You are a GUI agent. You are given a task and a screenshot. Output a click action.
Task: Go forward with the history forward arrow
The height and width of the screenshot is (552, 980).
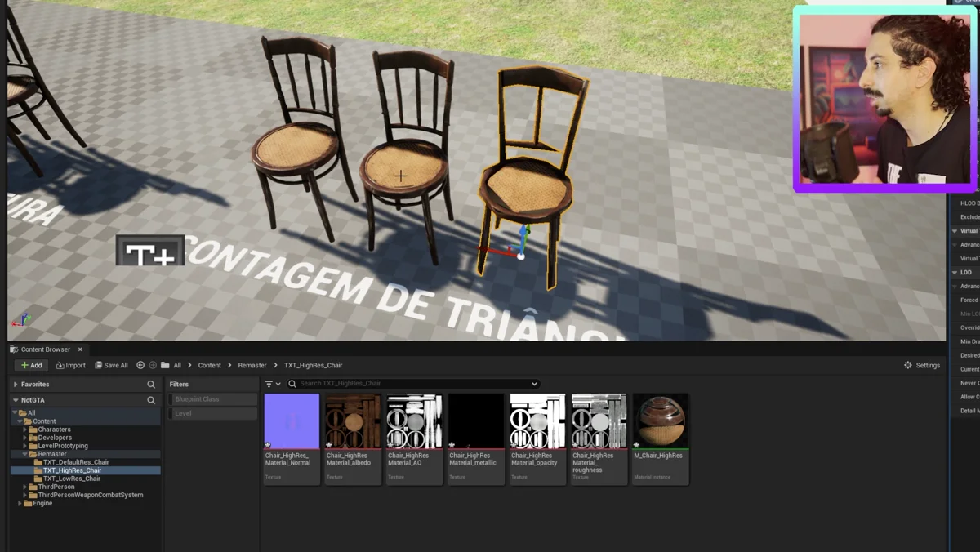tap(153, 365)
